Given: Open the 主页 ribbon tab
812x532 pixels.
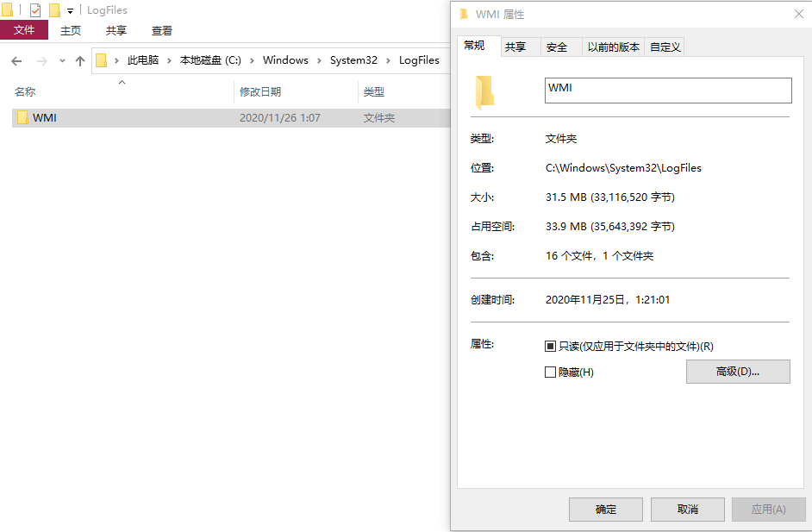Looking at the screenshot, I should coord(71,30).
